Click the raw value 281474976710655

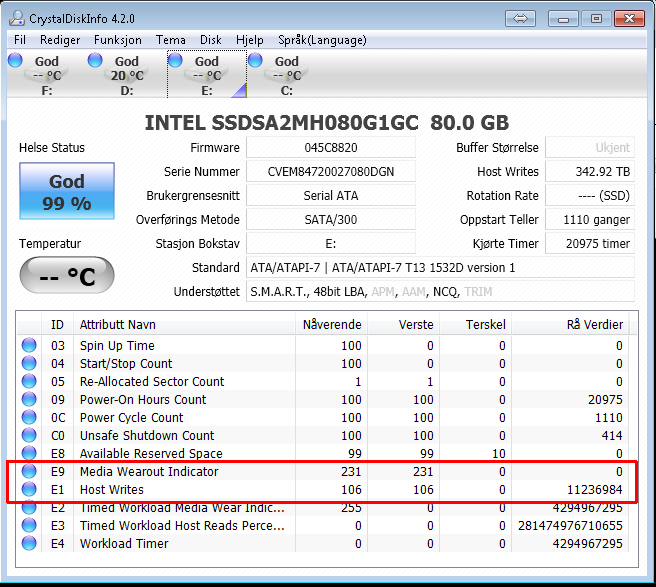click(570, 525)
